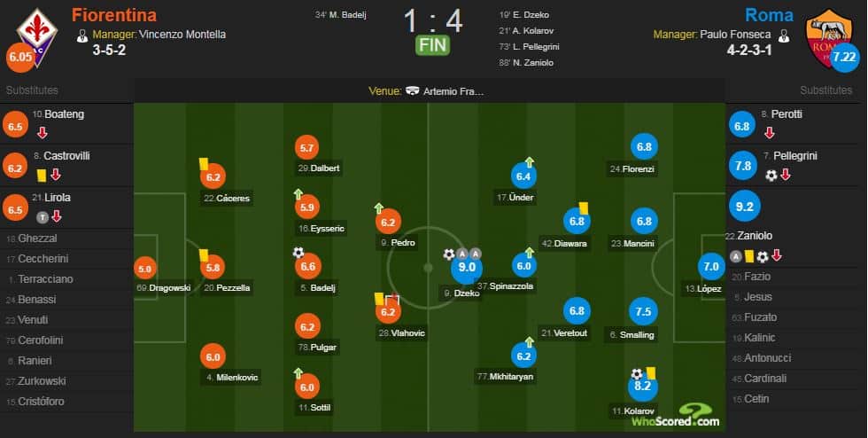The height and width of the screenshot is (438, 868).
Task: Select Dzeko's 9.0 rating bubble
Action: [x=467, y=267]
